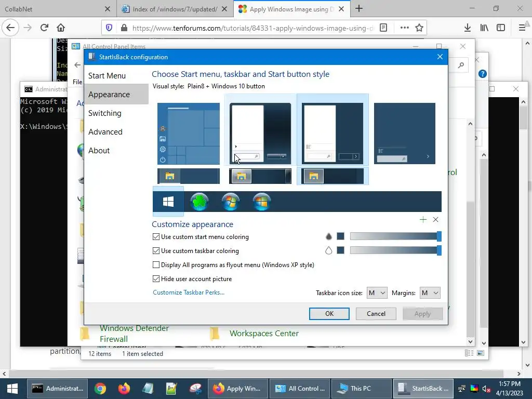The image size is (532, 399).
Task: Open the Start Menu settings page
Action: pos(107,76)
